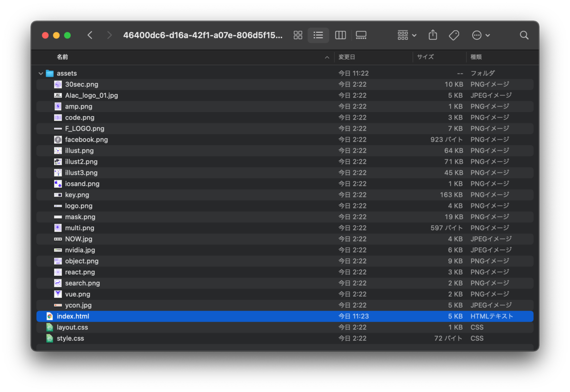570x392 pixels.
Task: Select the F_LOGO.png file name
Action: coord(85,129)
